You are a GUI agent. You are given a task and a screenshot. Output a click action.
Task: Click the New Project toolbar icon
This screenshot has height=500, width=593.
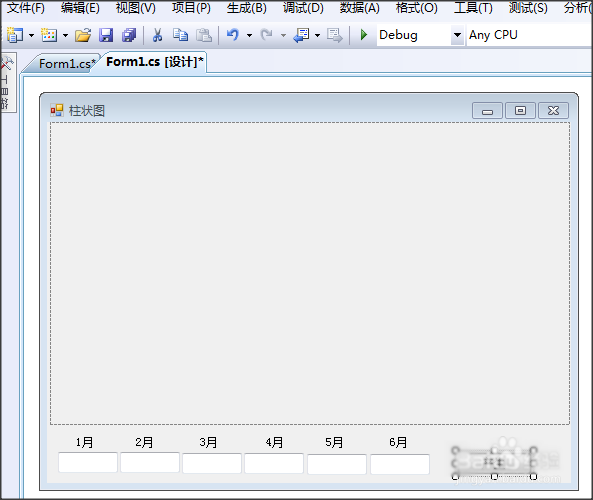15,35
